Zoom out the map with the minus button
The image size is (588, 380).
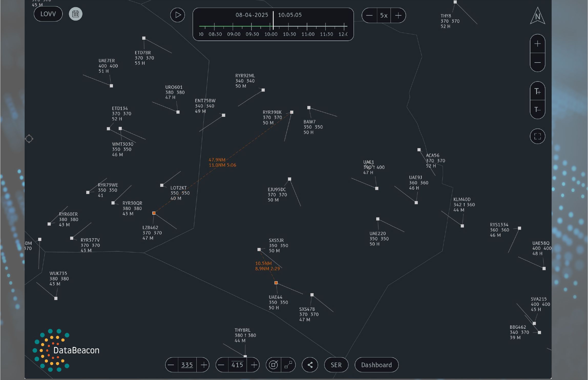537,63
